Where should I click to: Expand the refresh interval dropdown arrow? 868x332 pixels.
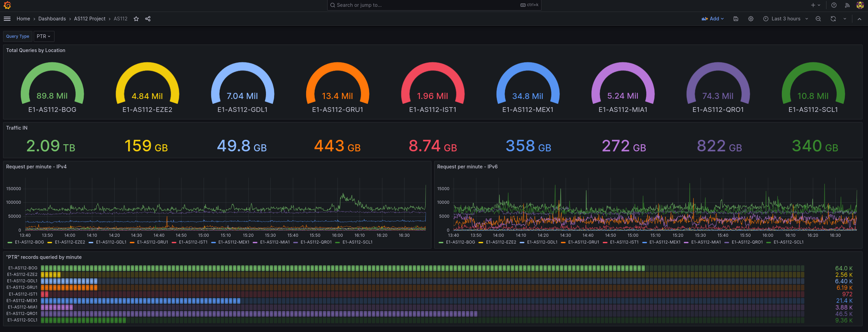tap(845, 19)
